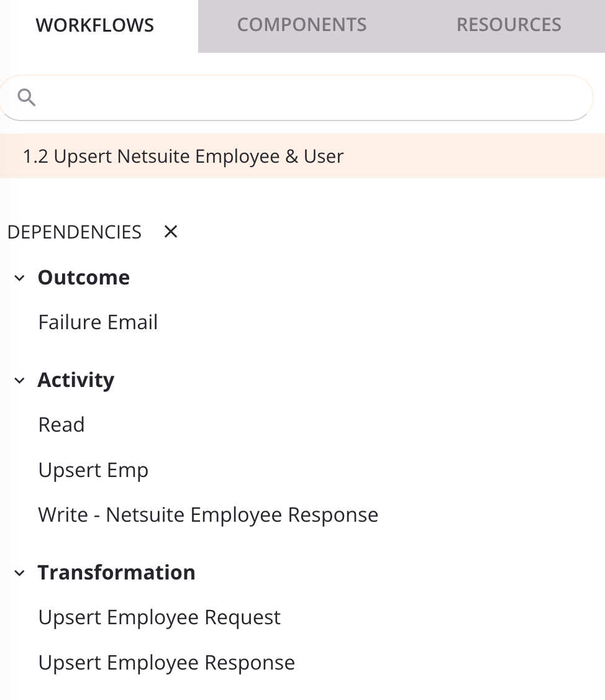This screenshot has height=700, width=605.
Task: Select the Upsert Emp activity
Action: point(93,470)
